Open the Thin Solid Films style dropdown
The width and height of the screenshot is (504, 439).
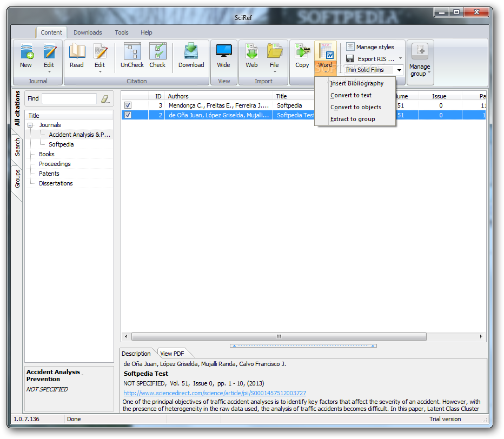point(399,70)
